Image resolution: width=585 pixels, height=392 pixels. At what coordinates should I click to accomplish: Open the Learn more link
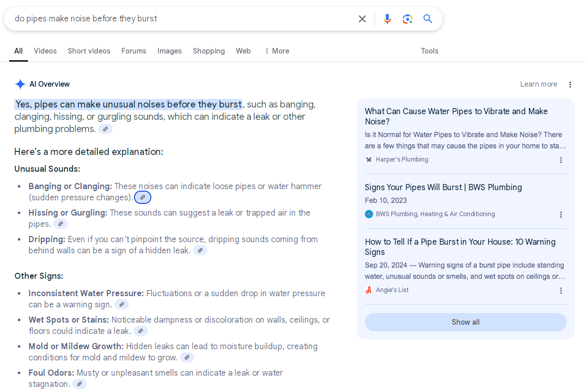tap(538, 84)
